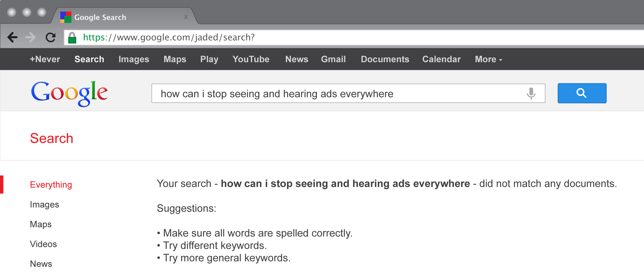Open Play in the top navigation bar

point(209,59)
